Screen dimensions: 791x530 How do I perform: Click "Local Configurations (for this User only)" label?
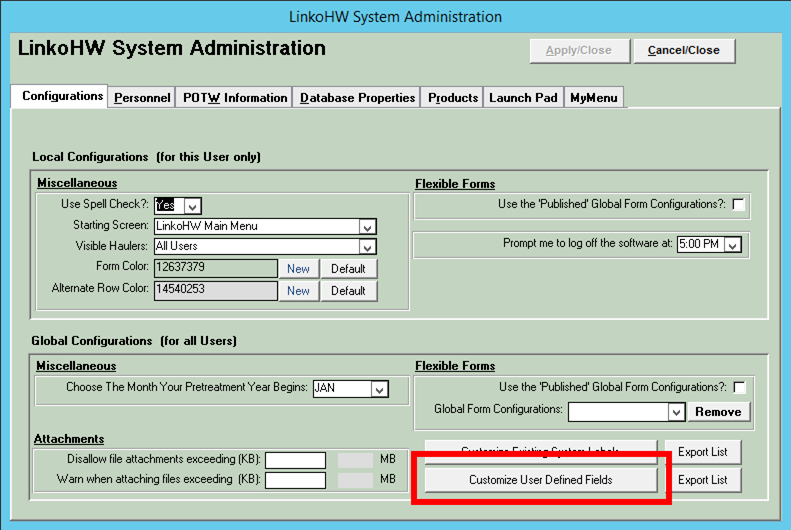pyautogui.click(x=146, y=157)
